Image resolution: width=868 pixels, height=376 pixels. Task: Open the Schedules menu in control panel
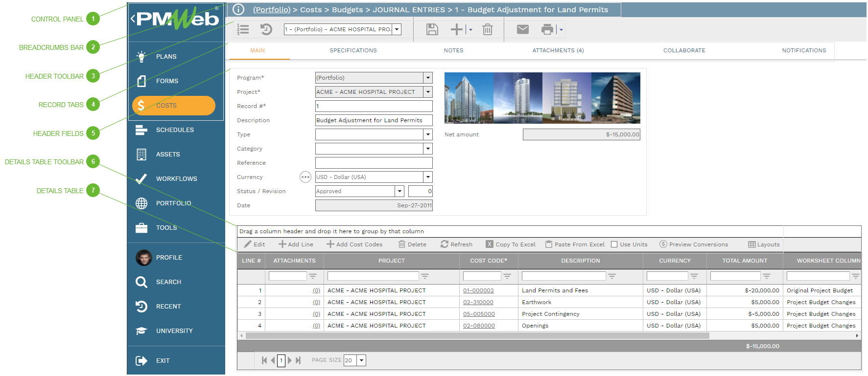(x=175, y=130)
